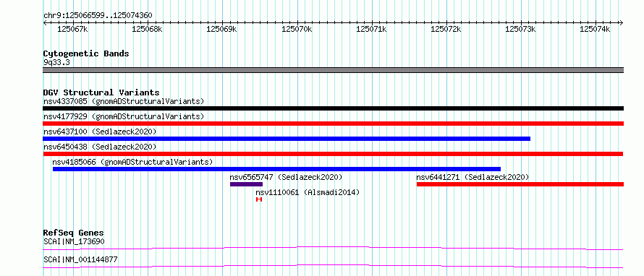Click the red bar for nsv6450438
The image size is (644, 276).
(333, 154)
